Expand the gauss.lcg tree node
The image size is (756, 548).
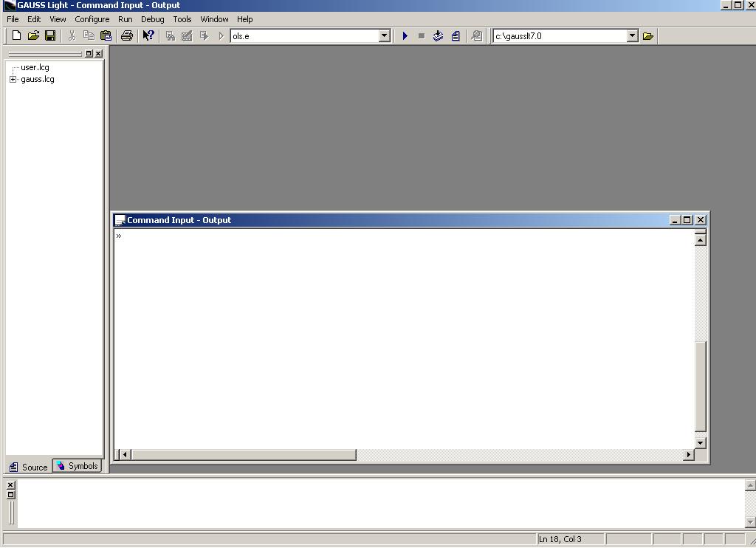(13, 79)
